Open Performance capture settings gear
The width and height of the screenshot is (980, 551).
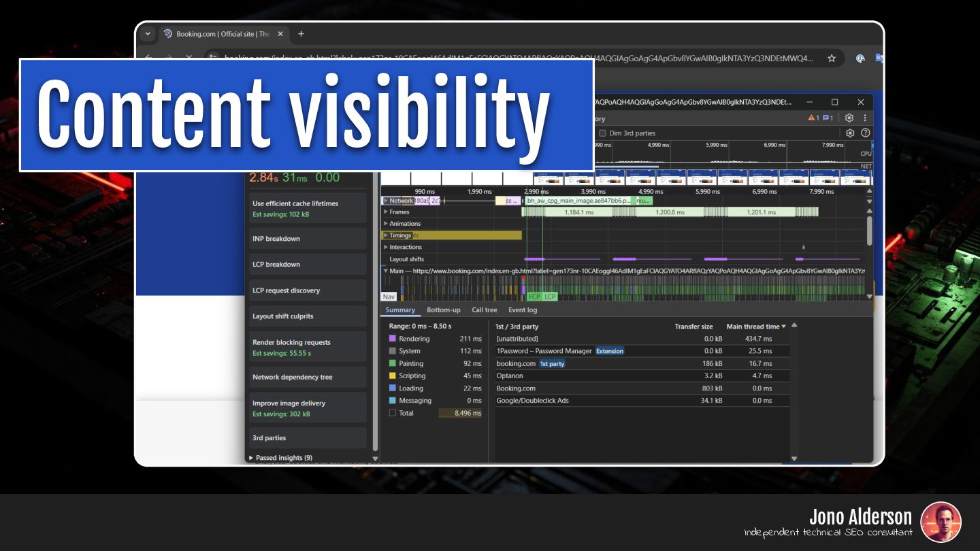pyautogui.click(x=850, y=133)
